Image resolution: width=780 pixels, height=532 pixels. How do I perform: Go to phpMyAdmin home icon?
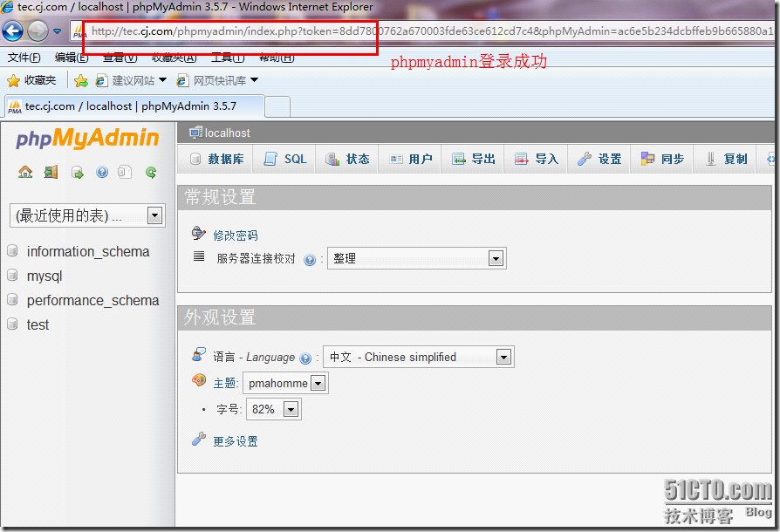pyautogui.click(x=25, y=172)
